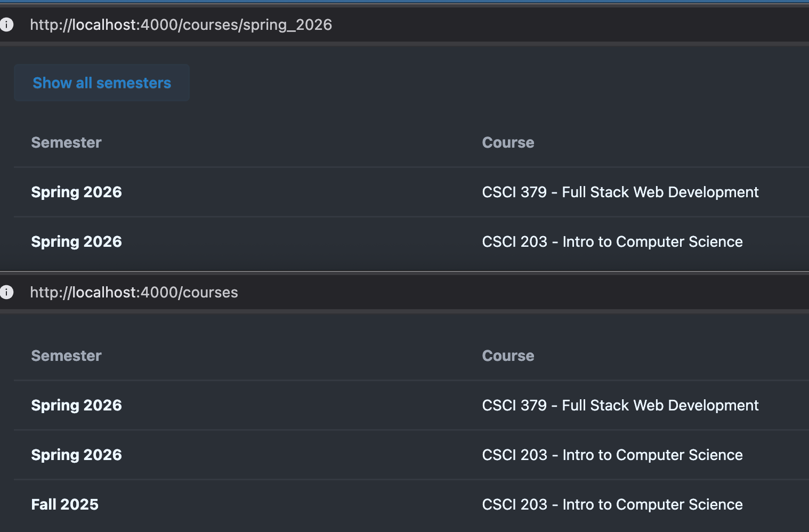Select CSCI 203 course on the spring_2026 page

(612, 241)
